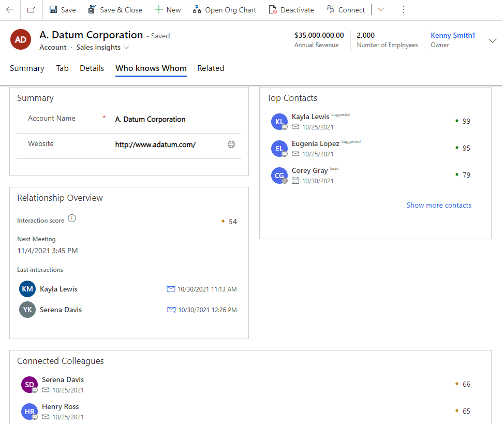Viewport: 504px width, 424px height.
Task: Expand the header details chevron
Action: click(x=493, y=40)
